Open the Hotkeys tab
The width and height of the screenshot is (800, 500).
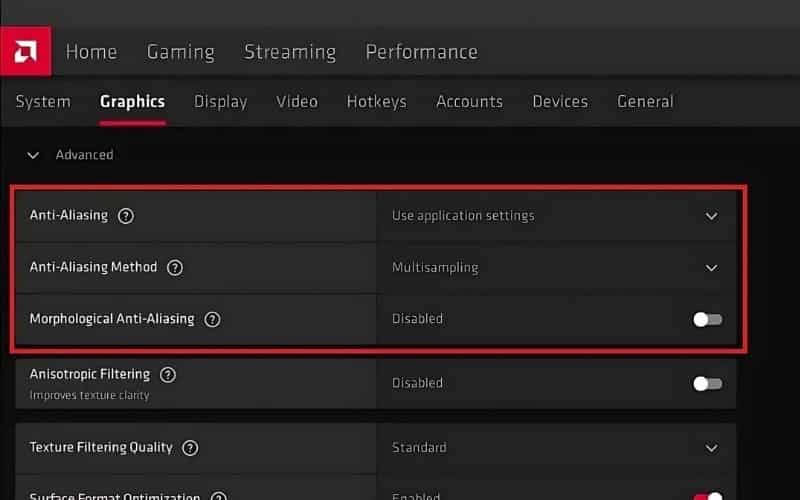376,101
